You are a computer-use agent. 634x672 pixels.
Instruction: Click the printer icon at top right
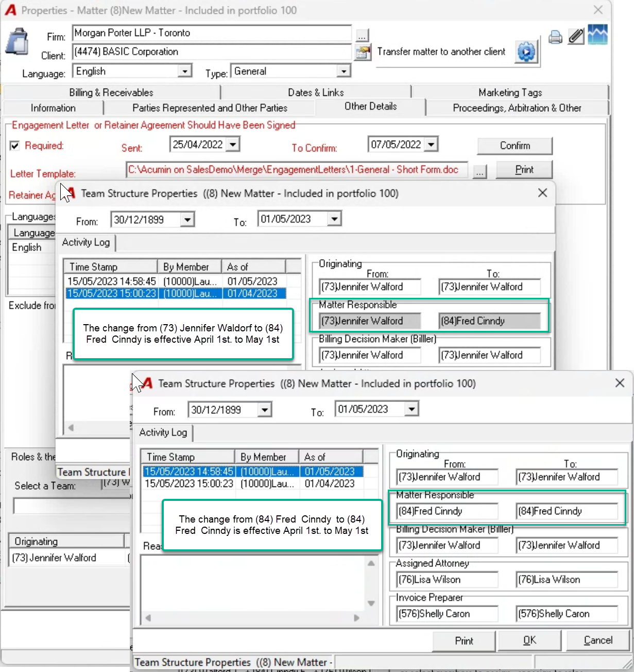click(555, 37)
